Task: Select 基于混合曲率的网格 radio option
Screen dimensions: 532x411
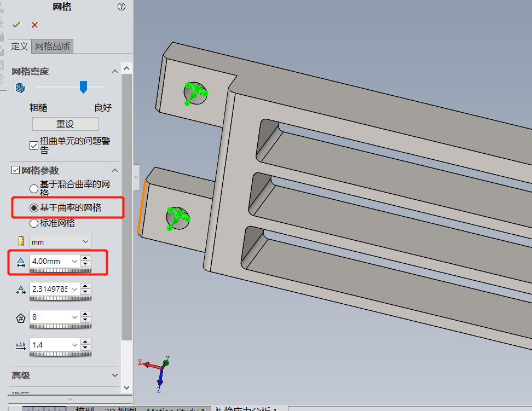Action: [33, 189]
